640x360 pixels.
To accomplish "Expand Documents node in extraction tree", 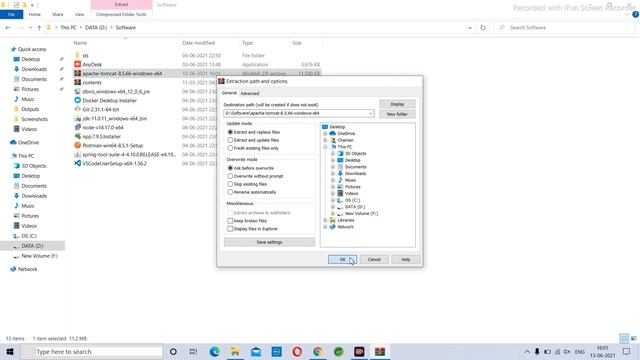I will coord(333,167).
